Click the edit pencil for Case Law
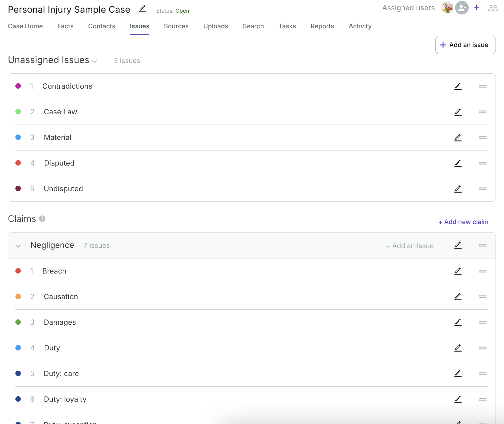Image resolution: width=504 pixels, height=424 pixels. [458, 112]
